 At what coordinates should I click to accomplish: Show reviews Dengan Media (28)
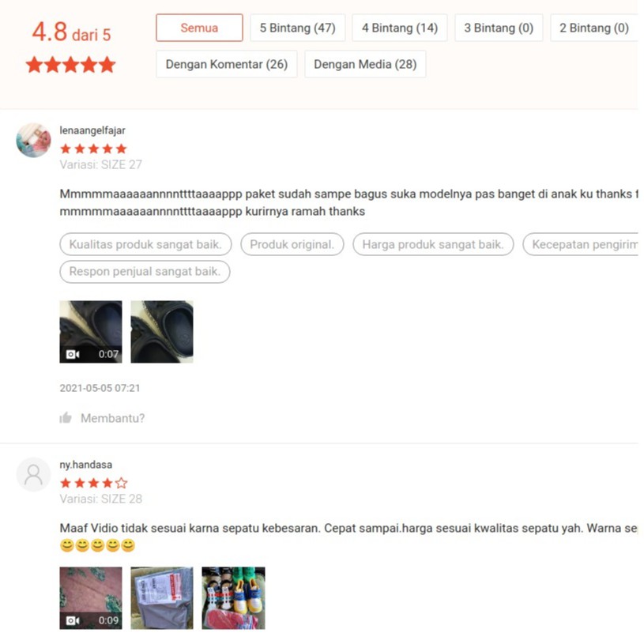[365, 64]
